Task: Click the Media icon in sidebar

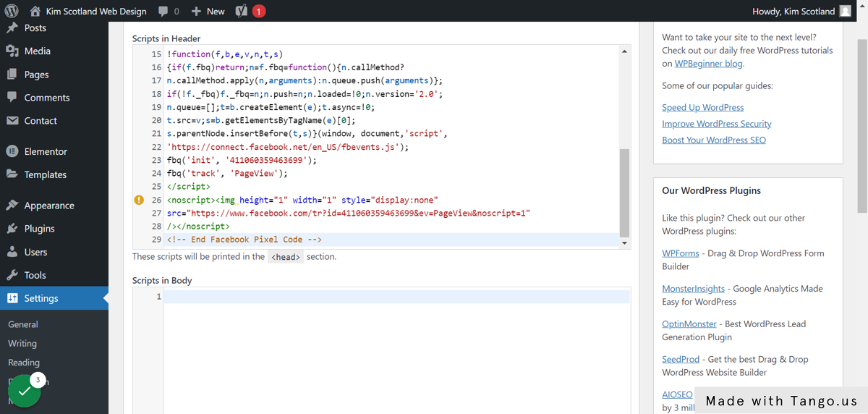Action: click(x=12, y=51)
